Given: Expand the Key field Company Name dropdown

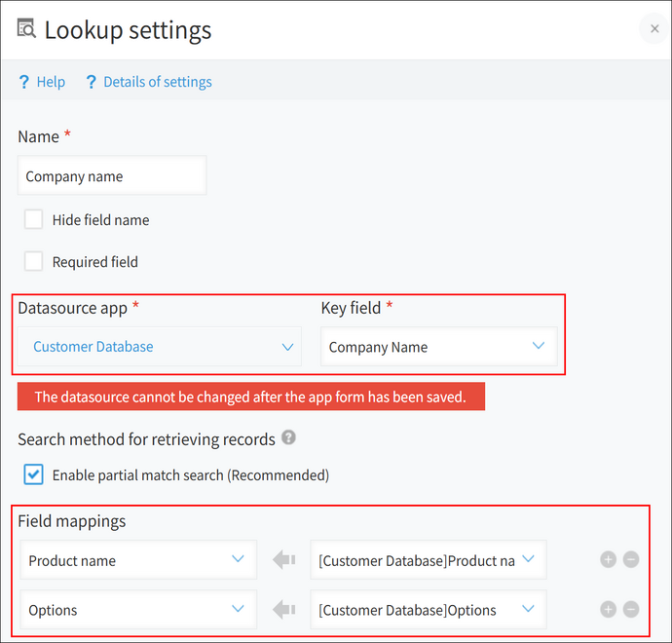Looking at the screenshot, I should click(438, 347).
